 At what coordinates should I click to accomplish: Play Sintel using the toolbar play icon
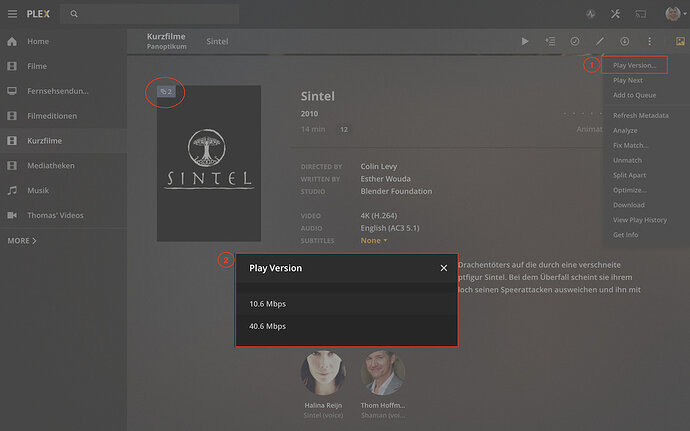point(525,41)
